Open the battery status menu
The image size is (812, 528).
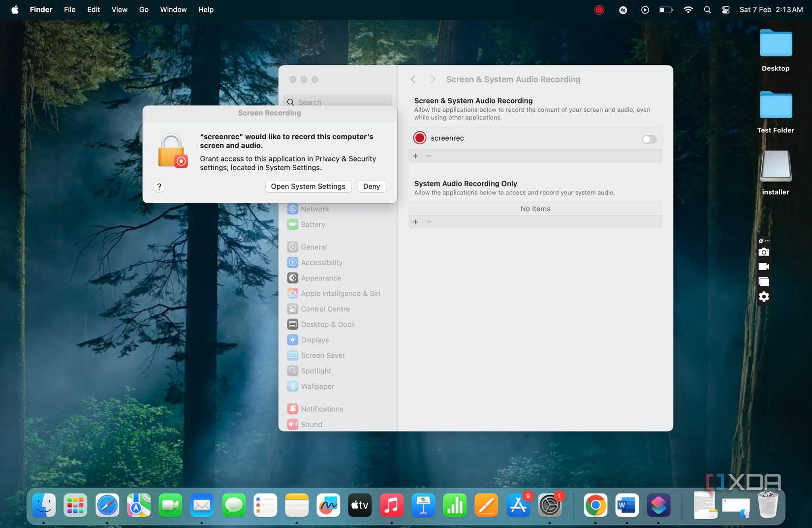coord(665,10)
